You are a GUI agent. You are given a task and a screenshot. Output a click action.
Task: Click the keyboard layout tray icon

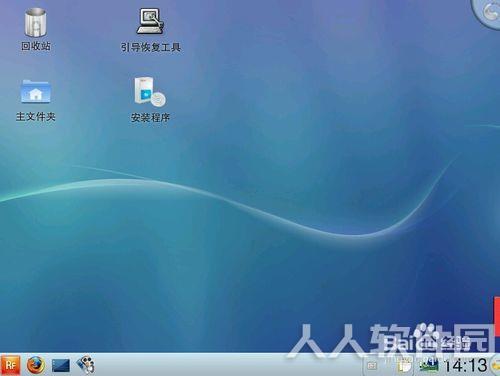[x=372, y=366]
